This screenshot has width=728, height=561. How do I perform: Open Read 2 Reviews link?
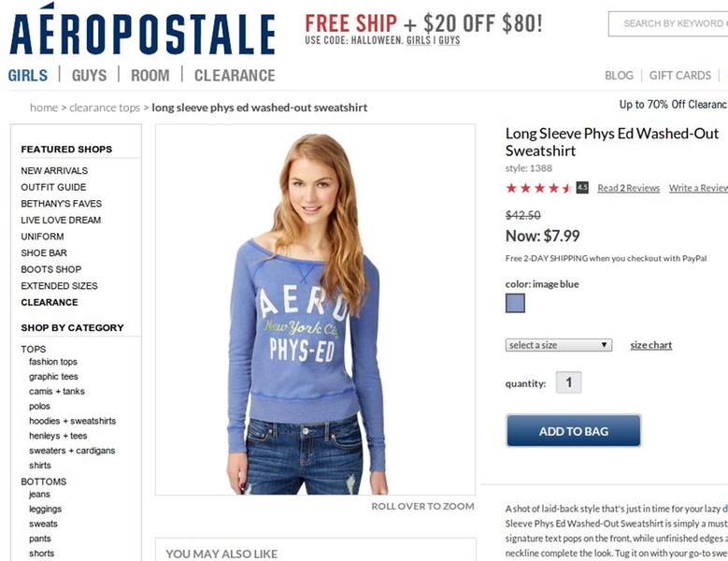(628, 188)
